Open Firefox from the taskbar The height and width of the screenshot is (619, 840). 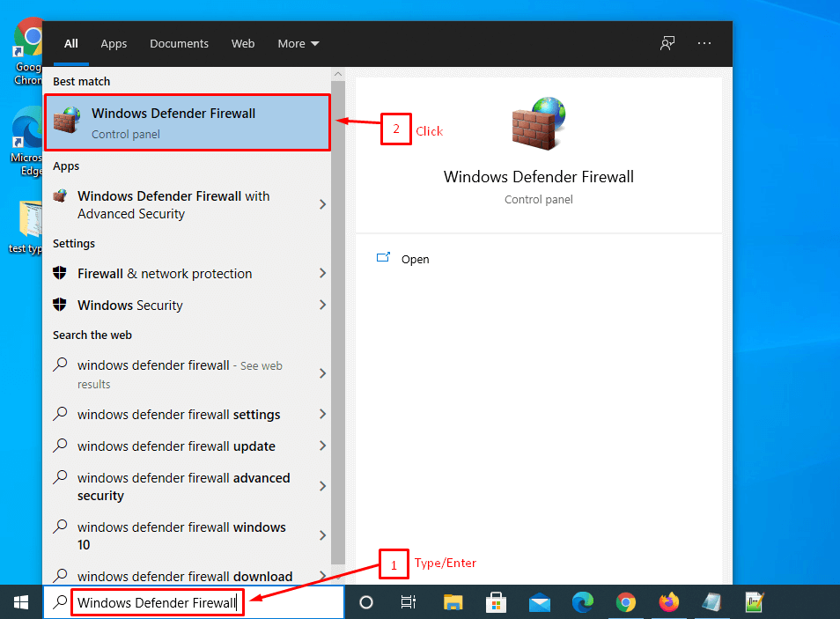pyautogui.click(x=668, y=602)
